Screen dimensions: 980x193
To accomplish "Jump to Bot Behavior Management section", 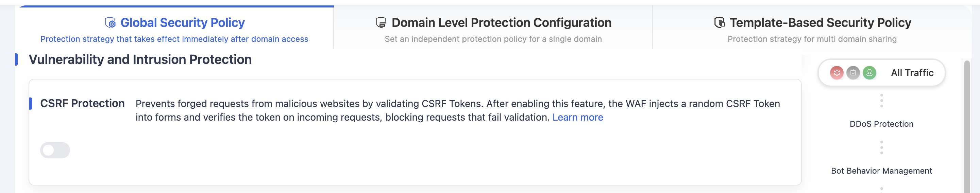I will tap(881, 171).
